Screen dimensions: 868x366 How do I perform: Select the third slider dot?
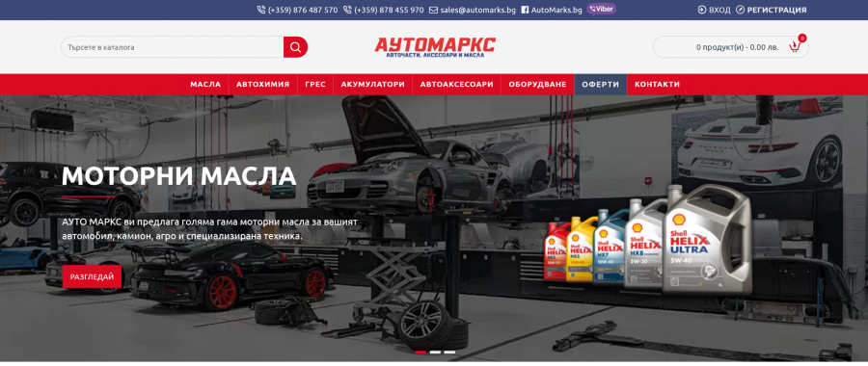click(x=449, y=353)
